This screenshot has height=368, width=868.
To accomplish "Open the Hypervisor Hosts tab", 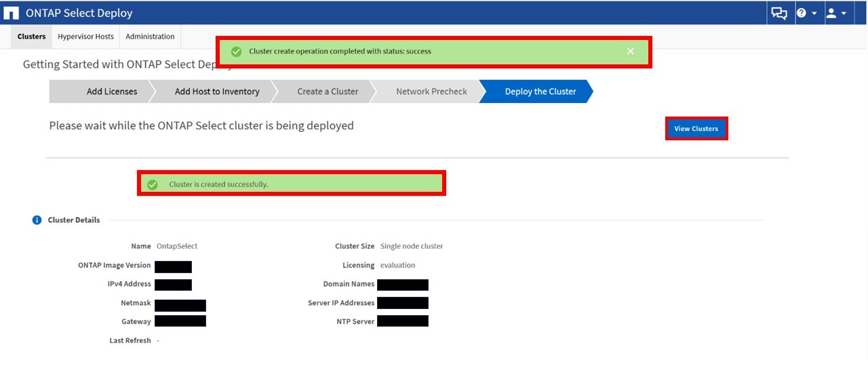I will coord(85,37).
